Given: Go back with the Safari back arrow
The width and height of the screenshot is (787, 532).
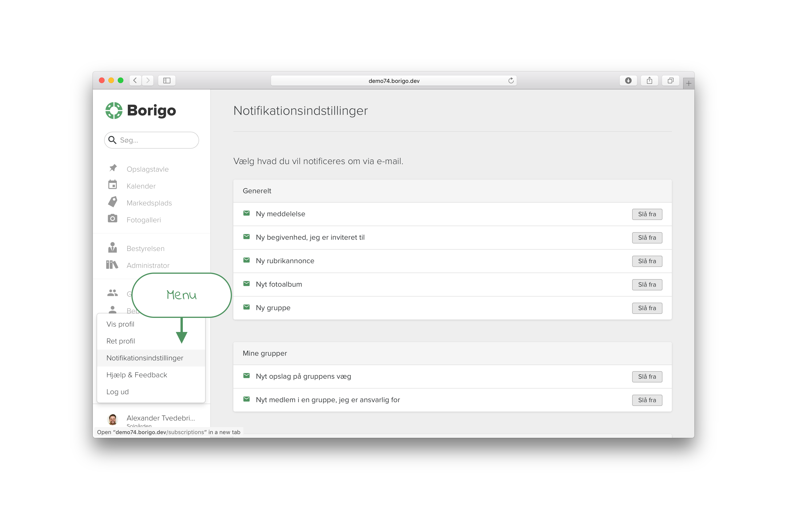Looking at the screenshot, I should coord(135,81).
